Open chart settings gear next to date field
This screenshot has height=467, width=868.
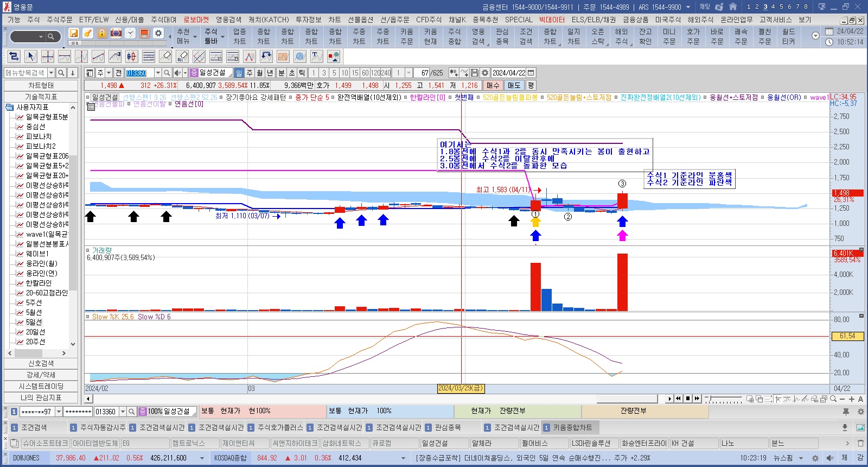click(485, 73)
